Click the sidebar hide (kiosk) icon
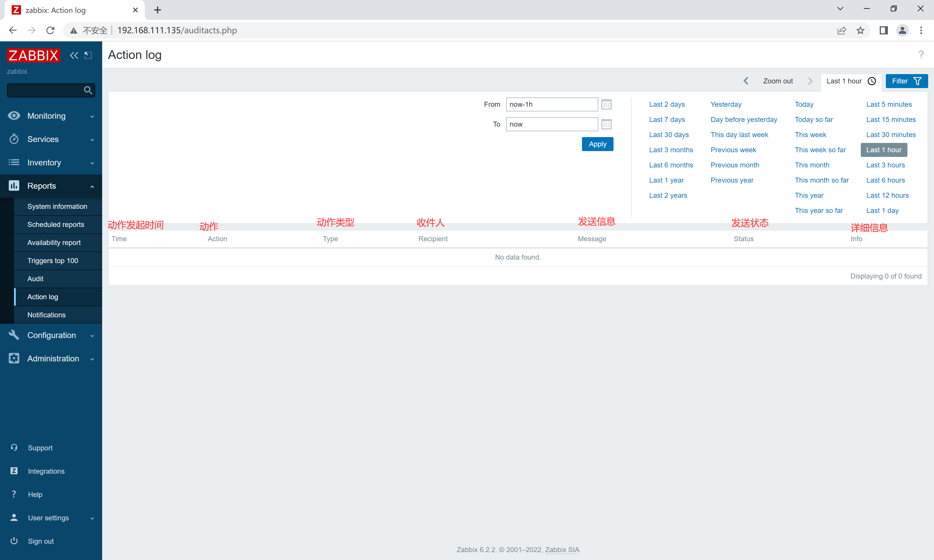Screen dimensions: 934x560 88,55
